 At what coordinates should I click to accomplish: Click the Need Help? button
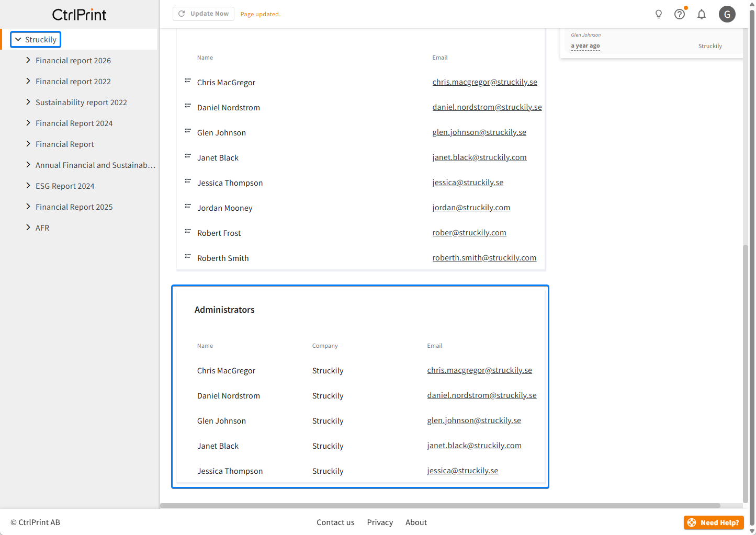(713, 522)
